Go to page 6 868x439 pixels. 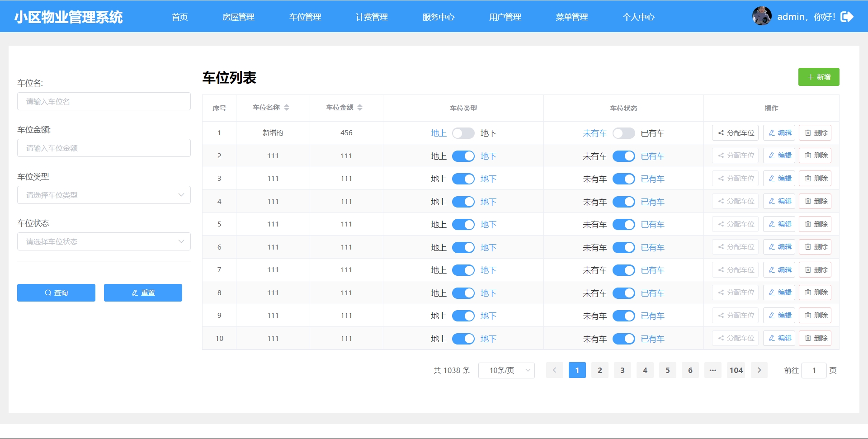[x=690, y=370]
